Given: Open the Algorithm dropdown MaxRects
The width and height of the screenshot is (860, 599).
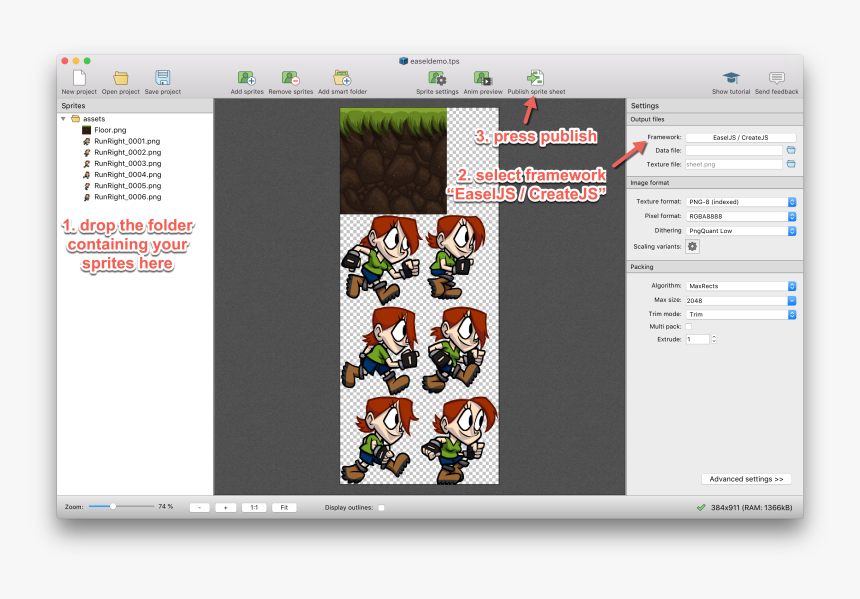Looking at the screenshot, I should point(740,286).
